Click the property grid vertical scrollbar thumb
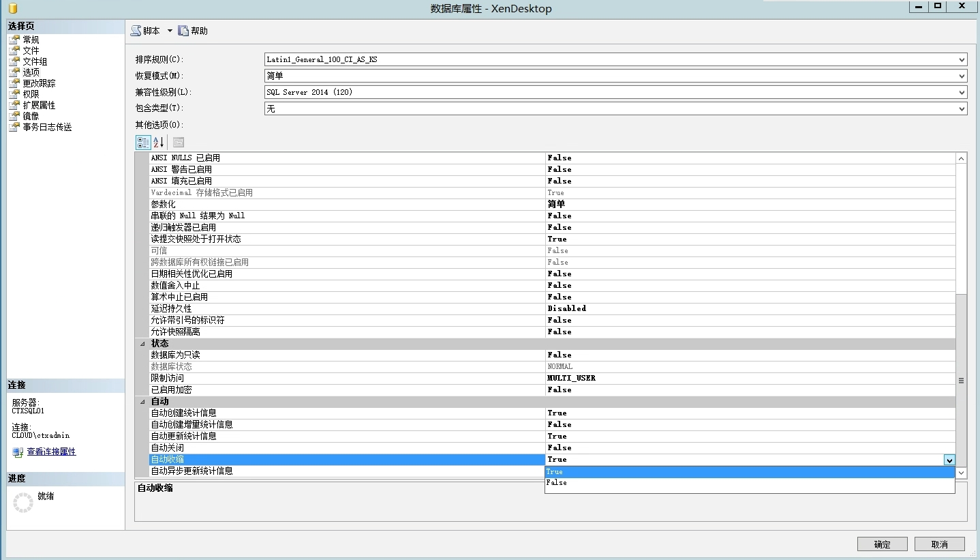This screenshot has height=560, width=980. (x=961, y=380)
